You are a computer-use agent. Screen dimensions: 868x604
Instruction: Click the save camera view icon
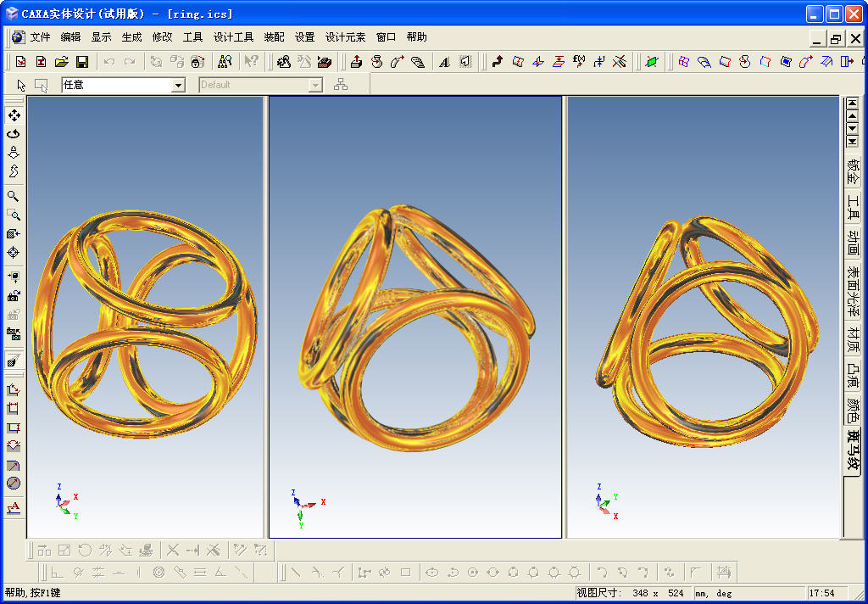click(x=14, y=296)
